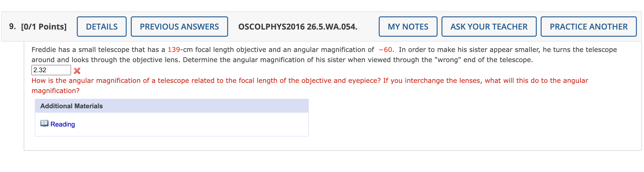Viewport: 644px width, 172px height.
Task: Click the 0/1 Points label
Action: pyautogui.click(x=44, y=26)
